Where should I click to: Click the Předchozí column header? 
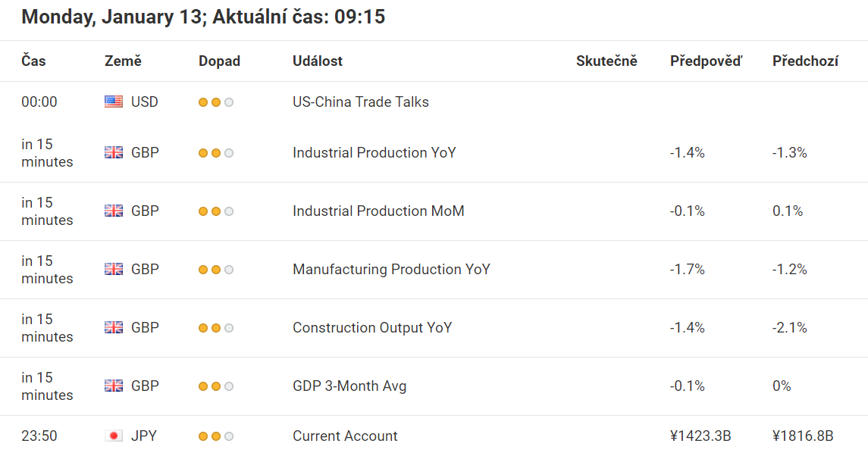tap(805, 61)
